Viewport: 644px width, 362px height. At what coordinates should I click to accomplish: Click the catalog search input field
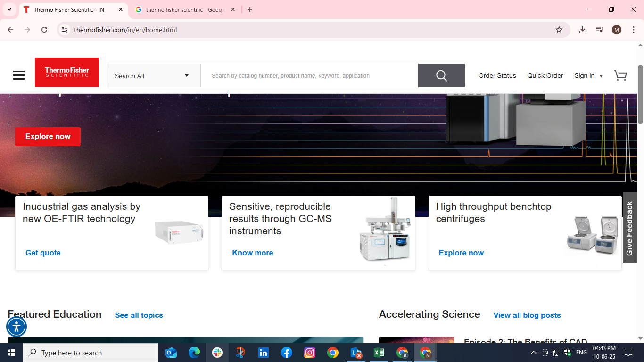point(309,75)
